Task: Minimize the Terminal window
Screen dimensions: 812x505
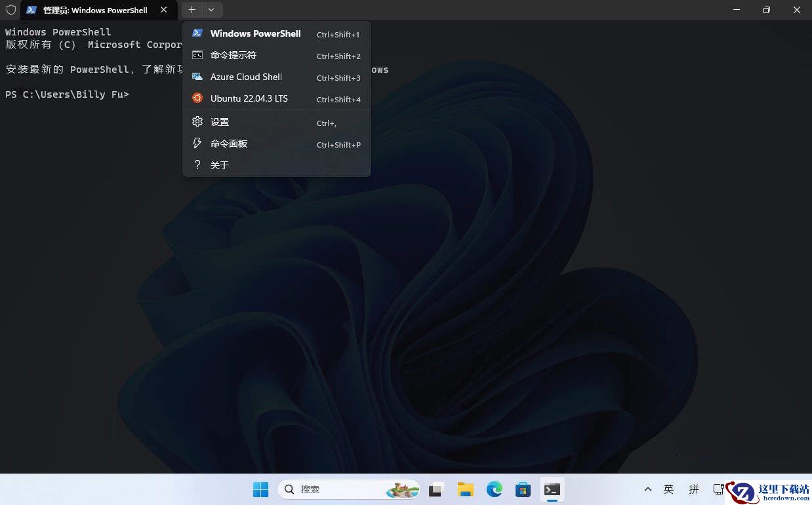Action: tap(737, 10)
